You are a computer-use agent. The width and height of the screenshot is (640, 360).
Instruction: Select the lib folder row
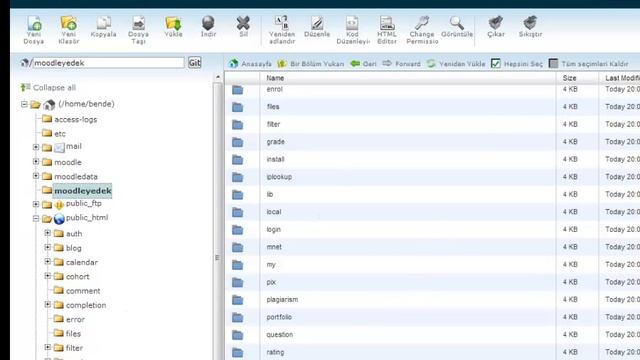tap(432, 194)
